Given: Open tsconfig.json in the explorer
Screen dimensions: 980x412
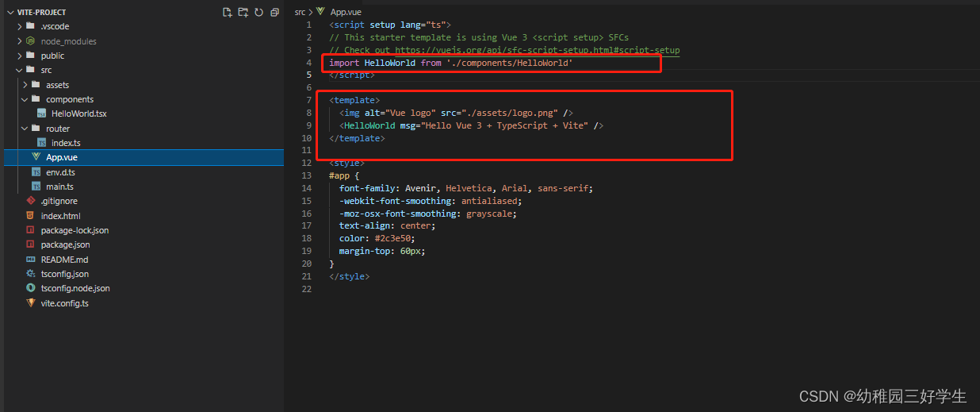Looking at the screenshot, I should 65,274.
